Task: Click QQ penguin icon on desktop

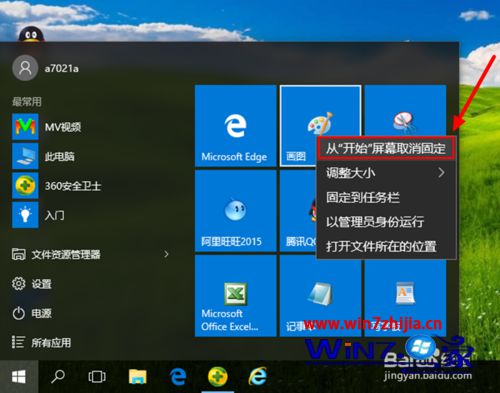Action: point(31,34)
